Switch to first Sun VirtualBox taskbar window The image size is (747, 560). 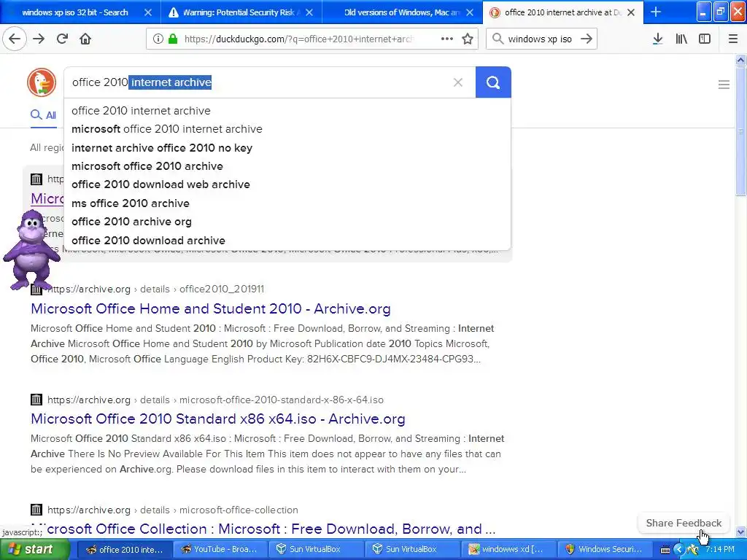315,549
